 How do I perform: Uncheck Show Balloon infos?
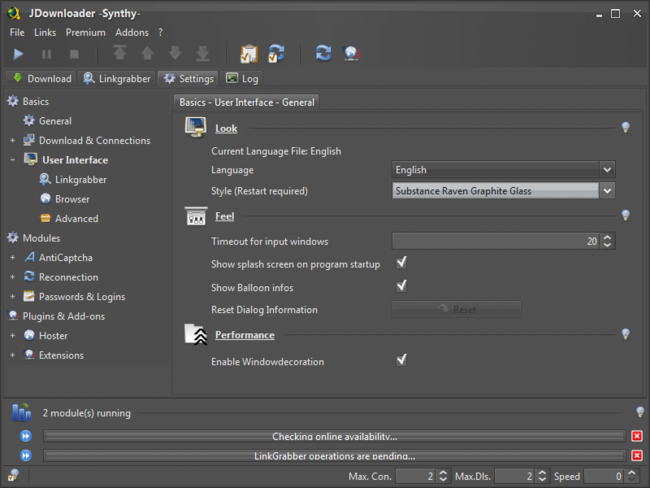[x=401, y=286]
